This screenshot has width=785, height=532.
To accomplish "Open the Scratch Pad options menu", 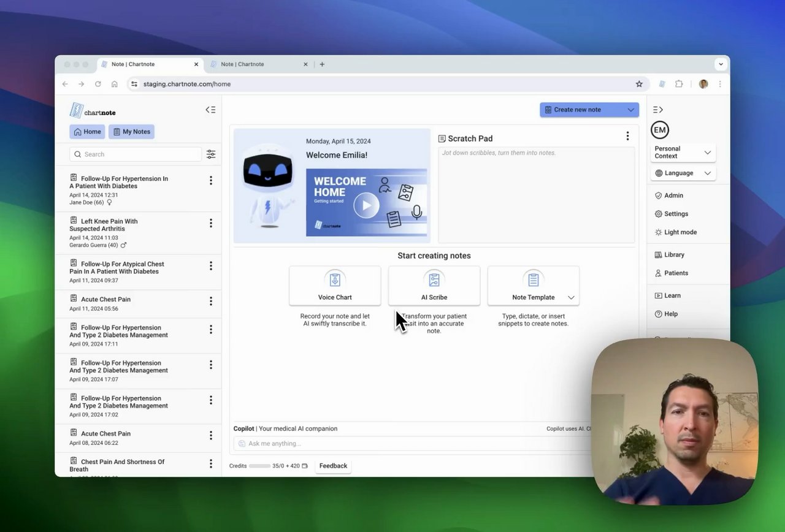I will [x=627, y=136].
